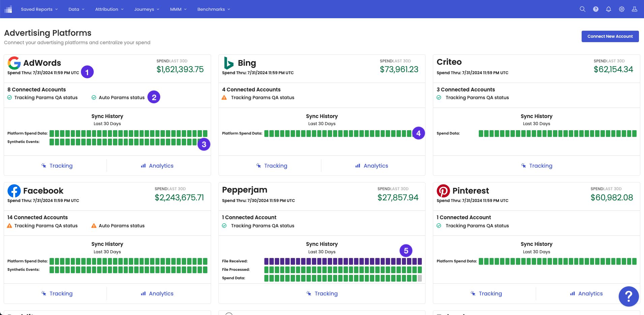Screen dimensions: 644x315
Task: Open the MMM menu
Action: click(x=178, y=9)
